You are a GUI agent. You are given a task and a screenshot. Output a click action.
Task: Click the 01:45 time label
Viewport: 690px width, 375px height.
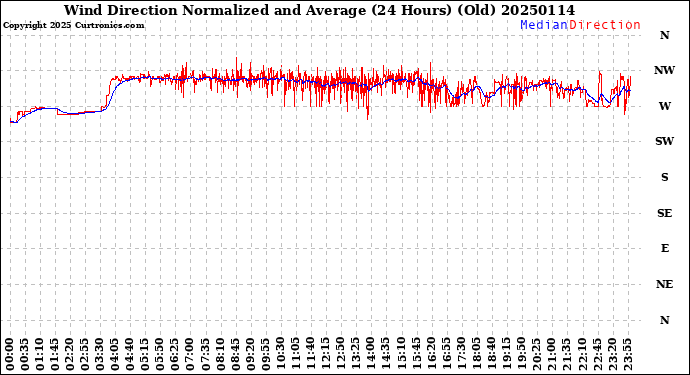[x=55, y=354]
